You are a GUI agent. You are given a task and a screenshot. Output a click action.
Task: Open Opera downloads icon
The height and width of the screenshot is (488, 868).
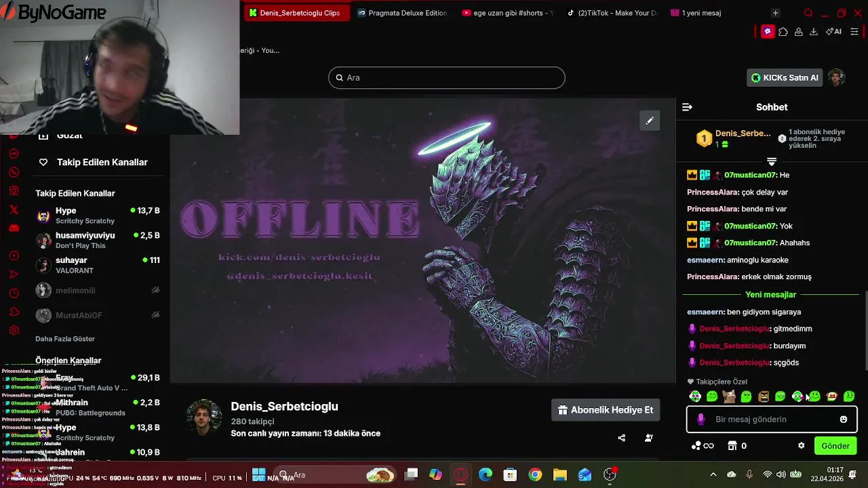tap(814, 32)
